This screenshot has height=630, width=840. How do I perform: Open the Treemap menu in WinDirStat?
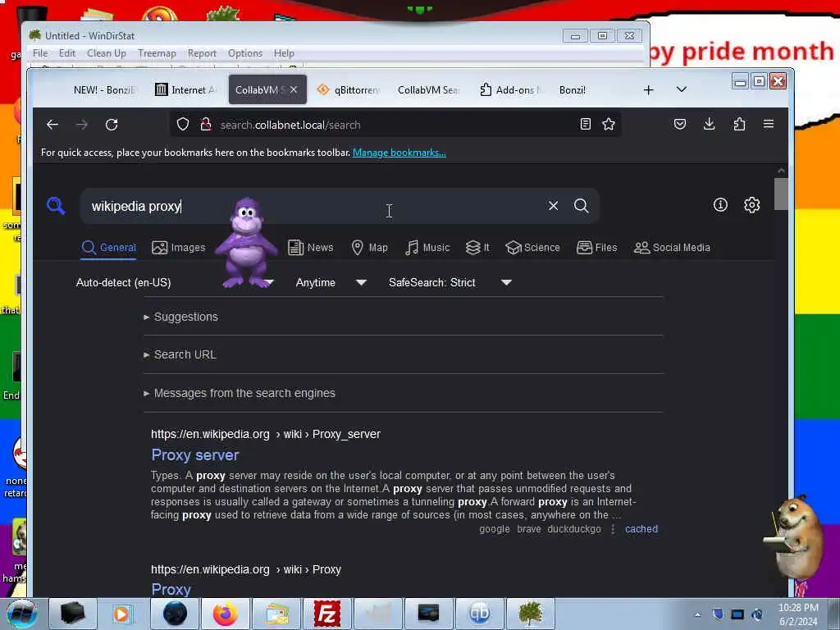click(157, 53)
